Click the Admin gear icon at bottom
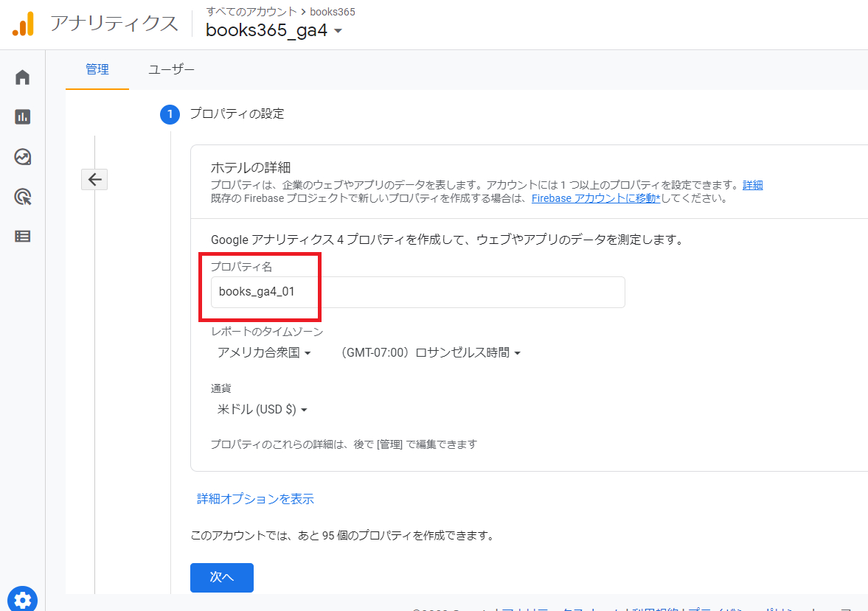868x611 pixels. 22,599
